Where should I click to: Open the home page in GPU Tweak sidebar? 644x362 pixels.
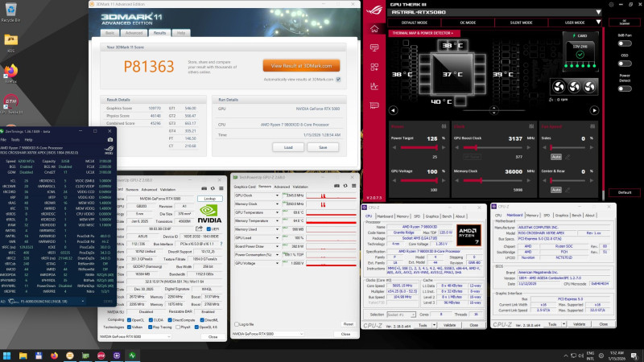click(x=374, y=29)
